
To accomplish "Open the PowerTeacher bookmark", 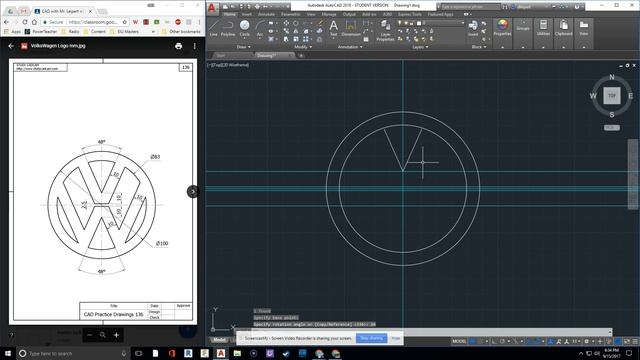I will 41,31.
